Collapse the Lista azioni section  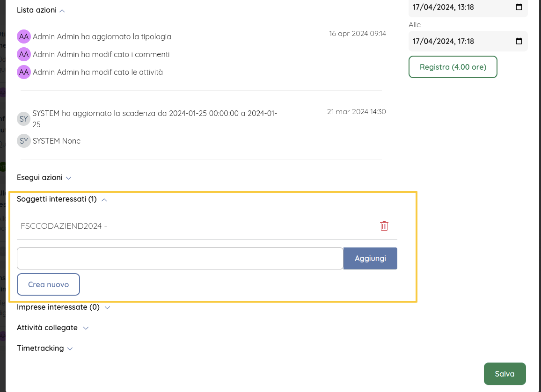click(x=62, y=10)
